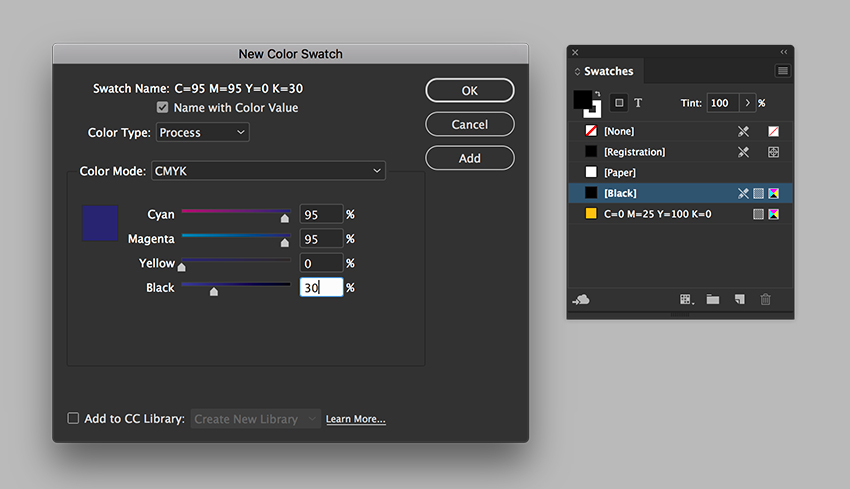The width and height of the screenshot is (850, 489).
Task: Click the CMYK mode icon on yellow swatch row
Action: [x=774, y=214]
